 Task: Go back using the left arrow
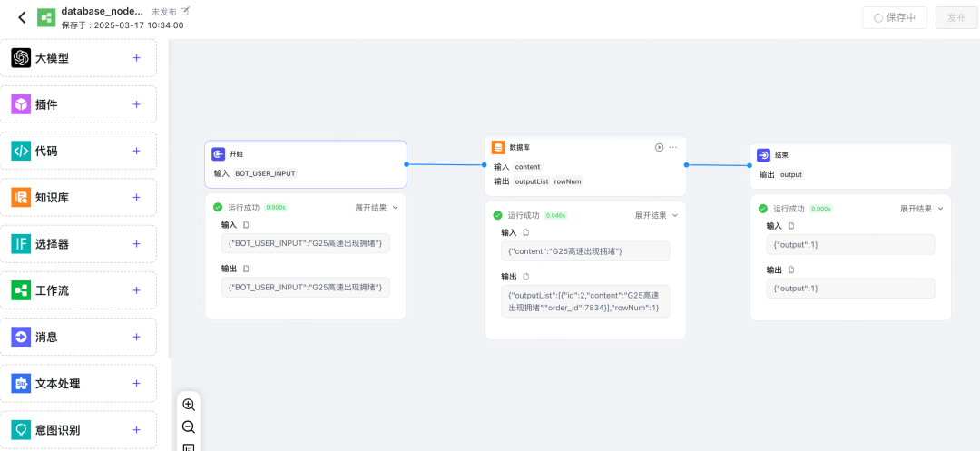point(22,17)
